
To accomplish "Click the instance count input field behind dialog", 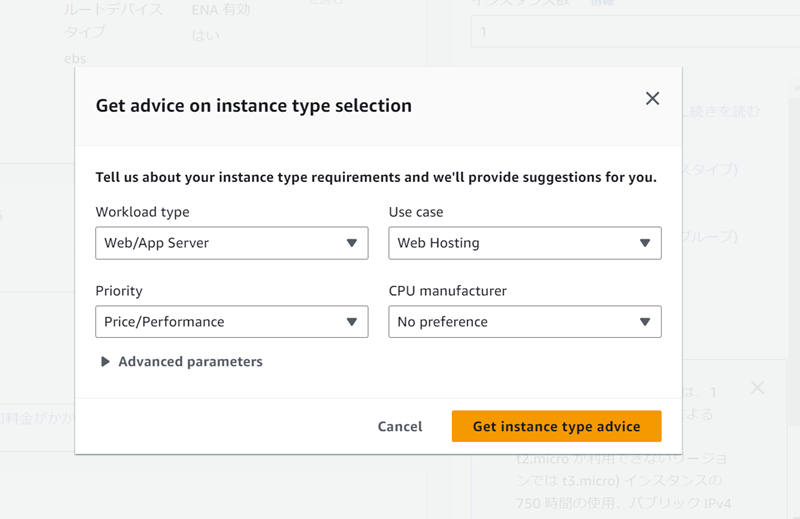I will click(x=635, y=32).
